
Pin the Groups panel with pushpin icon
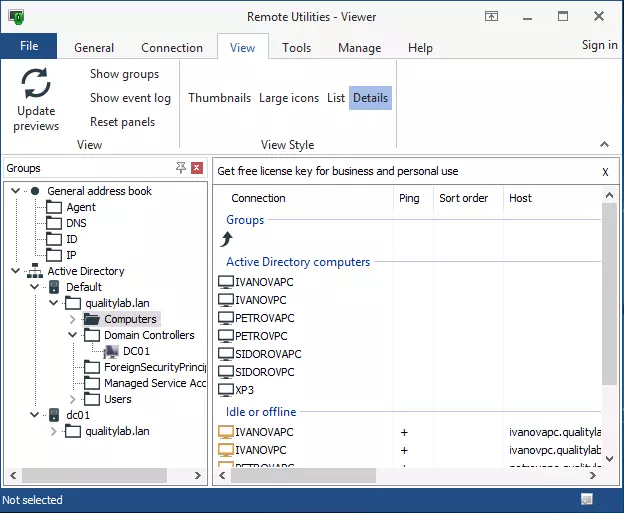180,168
